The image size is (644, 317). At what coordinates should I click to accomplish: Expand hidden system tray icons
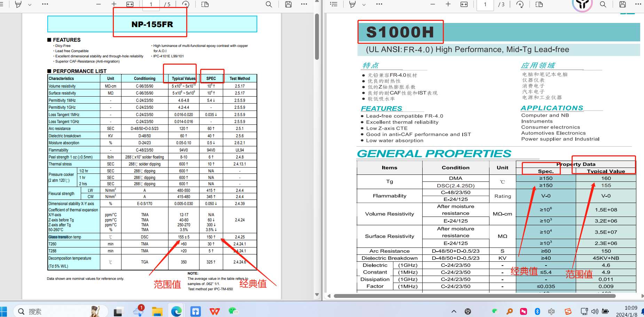click(454, 311)
